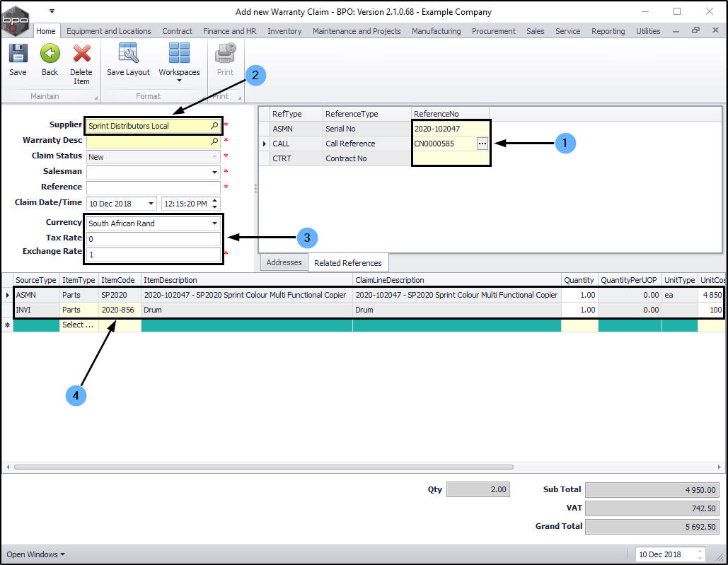Click the Tax Rate input field

pos(154,239)
